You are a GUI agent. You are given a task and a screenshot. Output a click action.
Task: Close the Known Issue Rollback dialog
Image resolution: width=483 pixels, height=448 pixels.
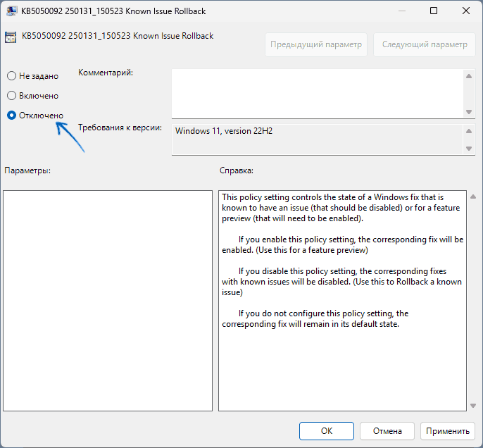click(x=466, y=11)
